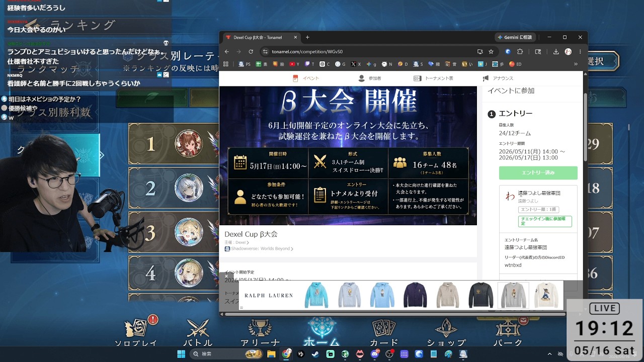Click the Discord ID wtnbxd text

click(x=513, y=265)
